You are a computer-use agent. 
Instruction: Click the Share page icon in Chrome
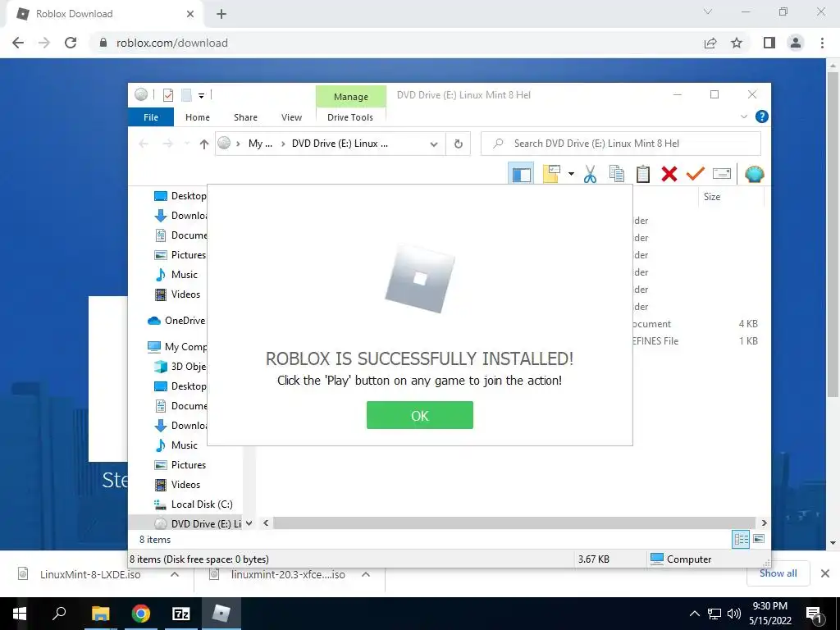coord(710,43)
